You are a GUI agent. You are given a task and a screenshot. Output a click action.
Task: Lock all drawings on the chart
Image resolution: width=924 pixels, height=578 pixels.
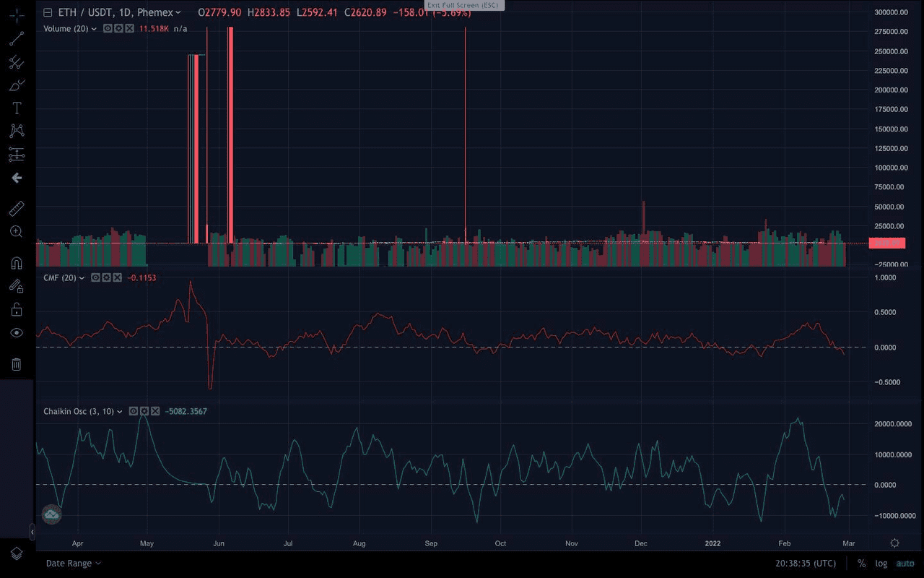tap(16, 309)
